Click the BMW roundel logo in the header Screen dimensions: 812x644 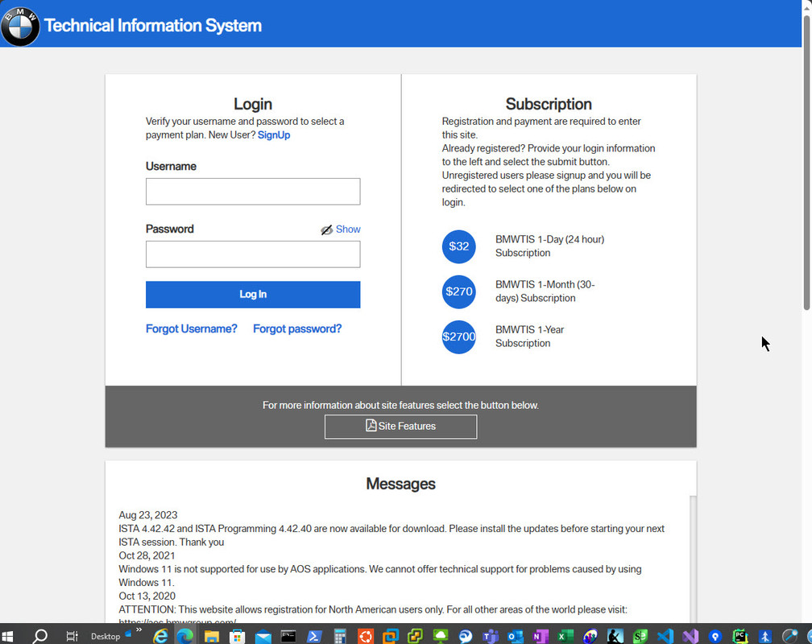pos(20,26)
